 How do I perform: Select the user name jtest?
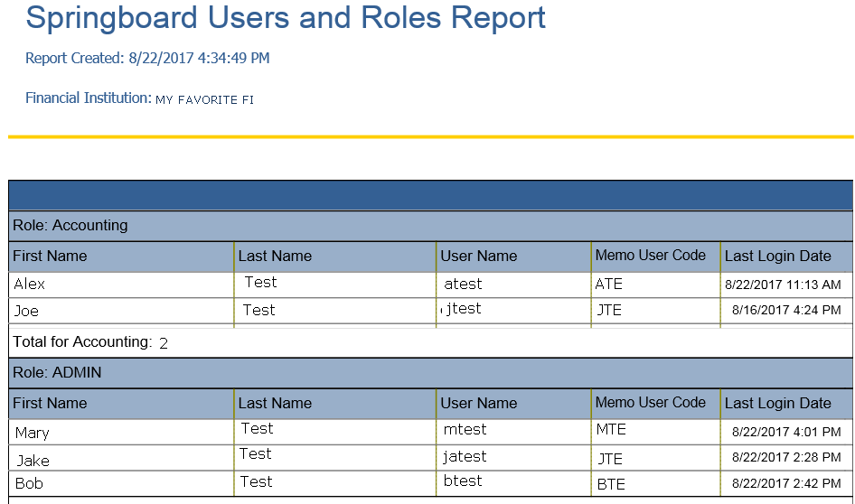pos(464,309)
